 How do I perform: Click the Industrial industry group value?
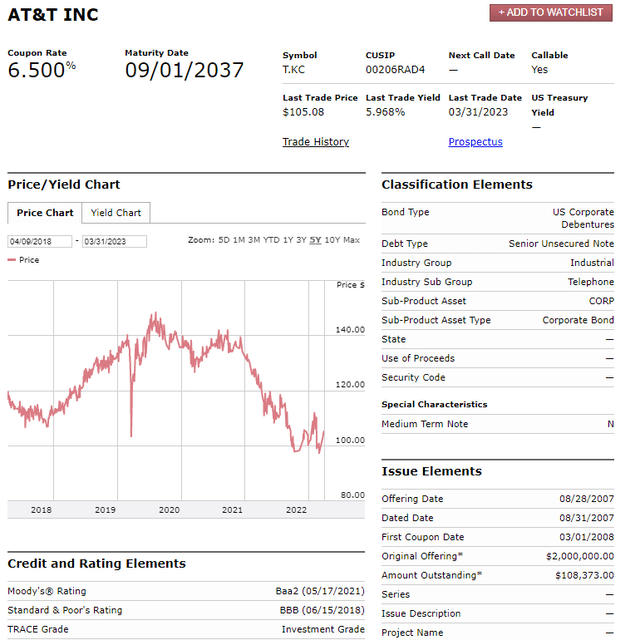pos(592,263)
